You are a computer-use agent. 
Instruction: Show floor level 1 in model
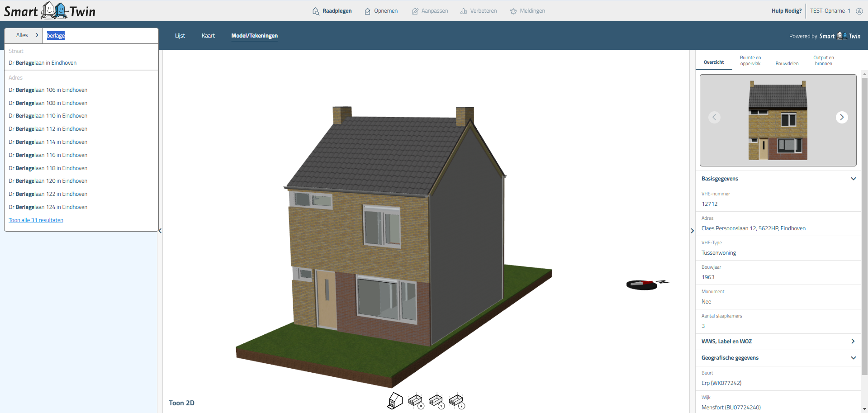click(436, 401)
